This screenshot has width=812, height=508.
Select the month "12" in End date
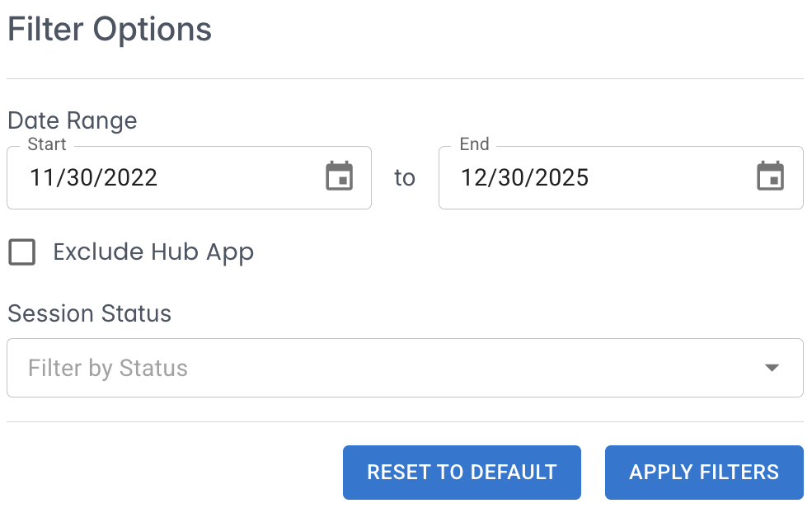click(474, 177)
